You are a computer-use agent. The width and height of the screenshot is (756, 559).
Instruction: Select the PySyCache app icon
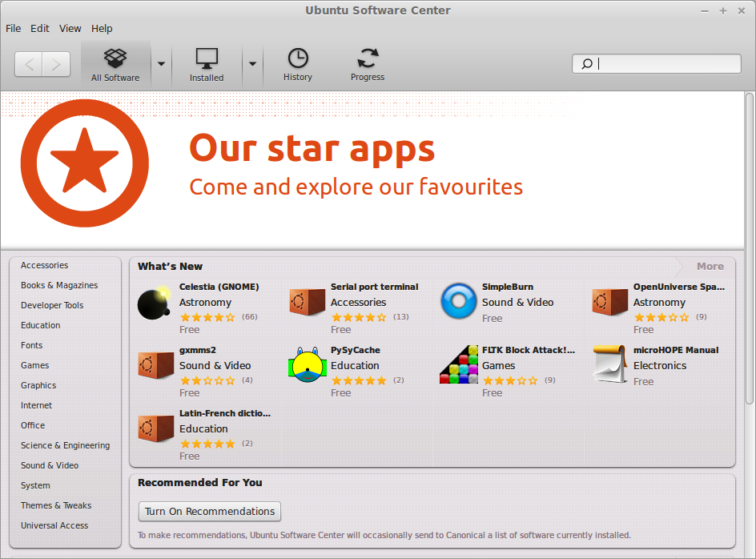(307, 365)
